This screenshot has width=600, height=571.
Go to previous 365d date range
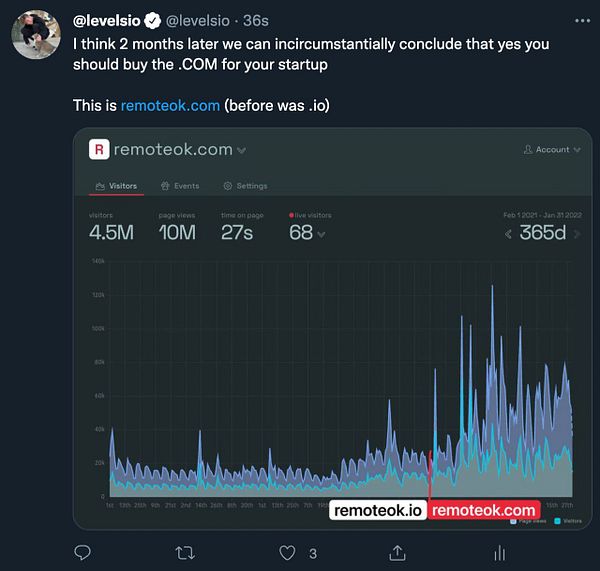[x=508, y=234]
